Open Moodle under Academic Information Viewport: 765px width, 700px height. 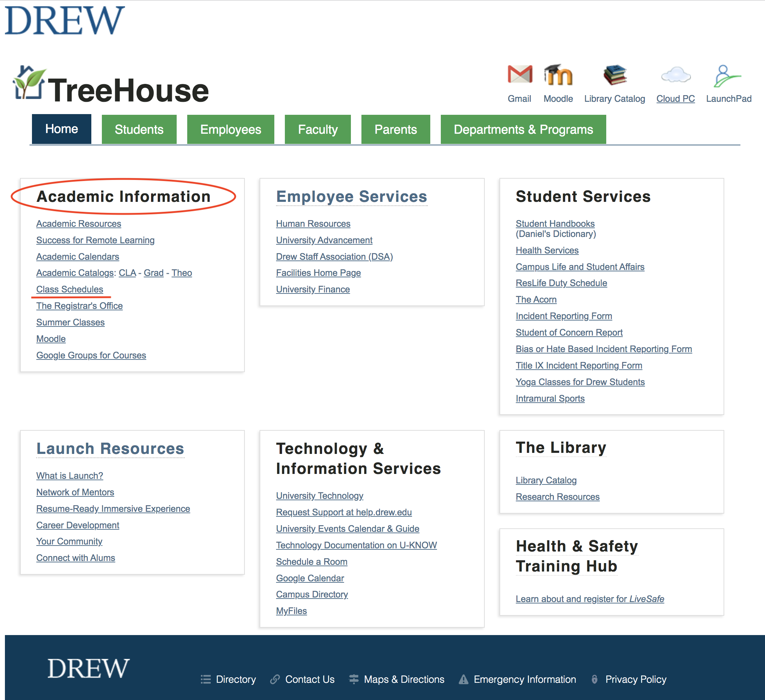pyautogui.click(x=51, y=339)
